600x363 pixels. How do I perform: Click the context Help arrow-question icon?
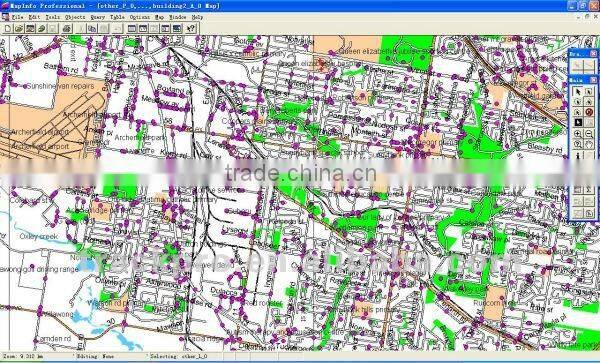click(x=191, y=28)
